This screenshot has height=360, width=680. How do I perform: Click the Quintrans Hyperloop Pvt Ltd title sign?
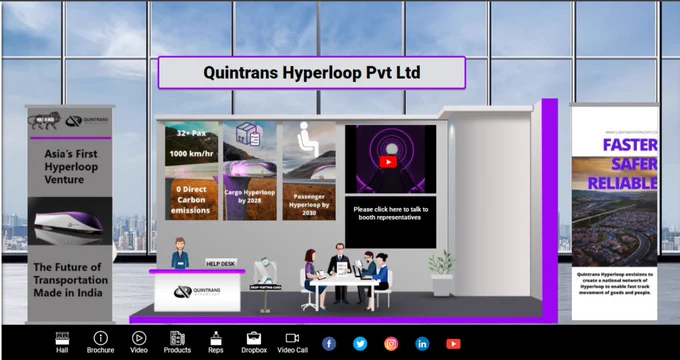tap(312, 72)
